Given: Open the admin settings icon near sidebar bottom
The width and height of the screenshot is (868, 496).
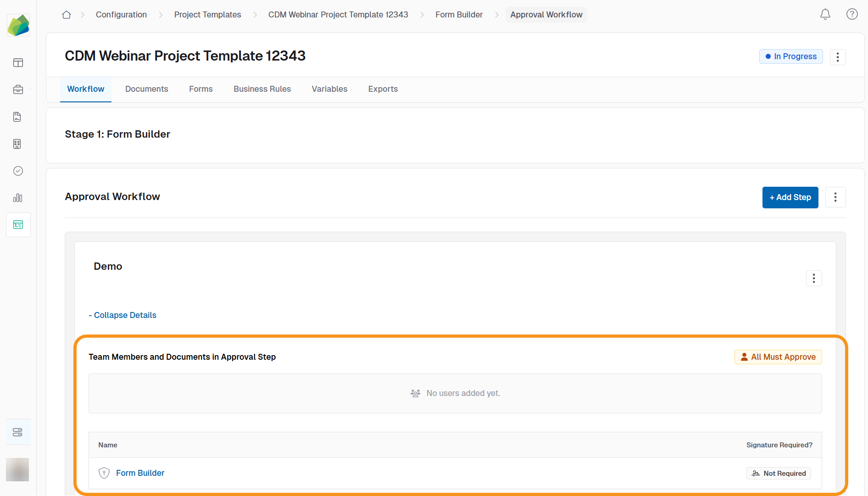Looking at the screenshot, I should click(18, 432).
